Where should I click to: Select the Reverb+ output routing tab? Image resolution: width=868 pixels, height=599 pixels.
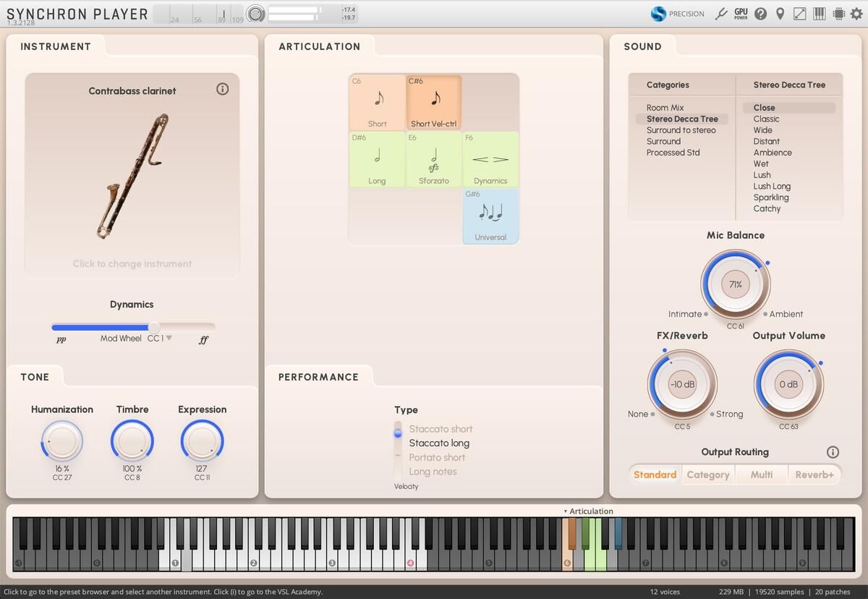click(814, 475)
